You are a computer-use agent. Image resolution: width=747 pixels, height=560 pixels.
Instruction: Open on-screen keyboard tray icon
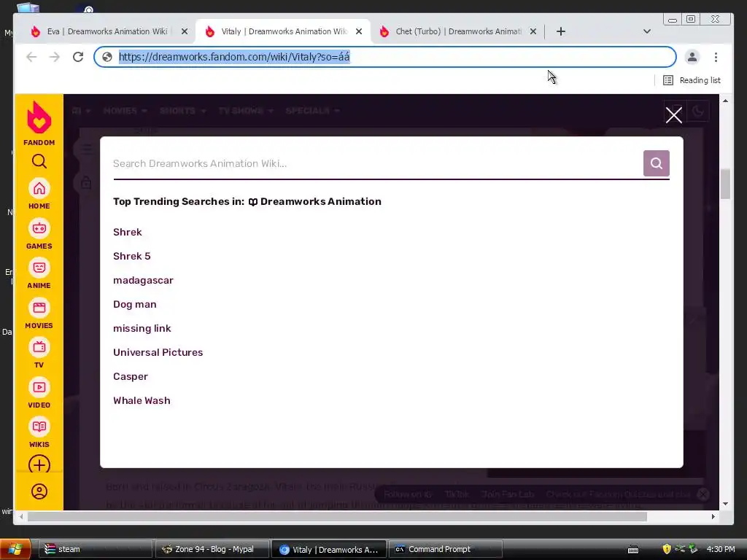click(632, 550)
